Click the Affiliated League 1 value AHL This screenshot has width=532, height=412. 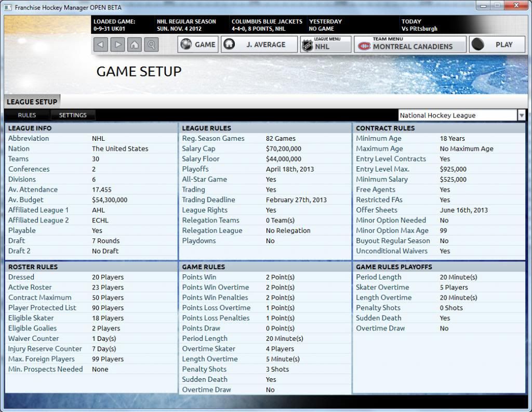click(x=98, y=210)
